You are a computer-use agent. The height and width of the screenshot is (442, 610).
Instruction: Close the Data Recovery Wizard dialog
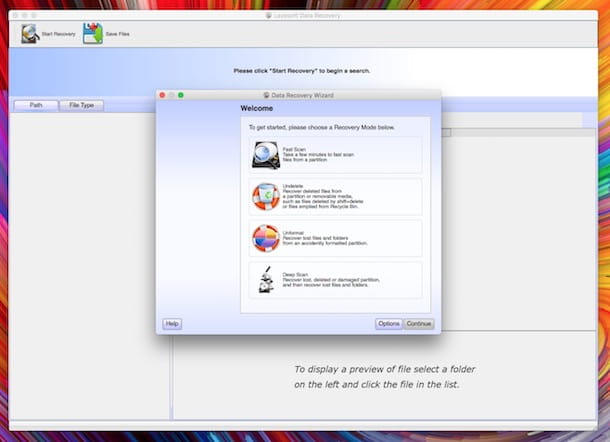point(162,95)
